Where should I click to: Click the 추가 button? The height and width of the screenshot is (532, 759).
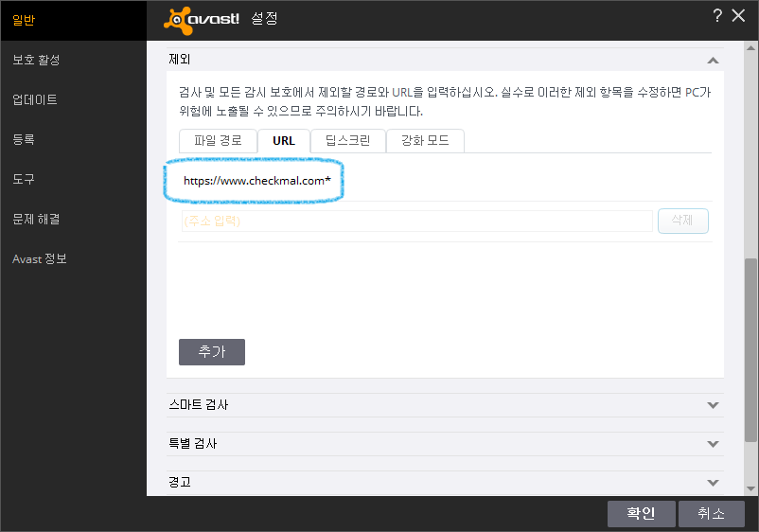click(212, 352)
